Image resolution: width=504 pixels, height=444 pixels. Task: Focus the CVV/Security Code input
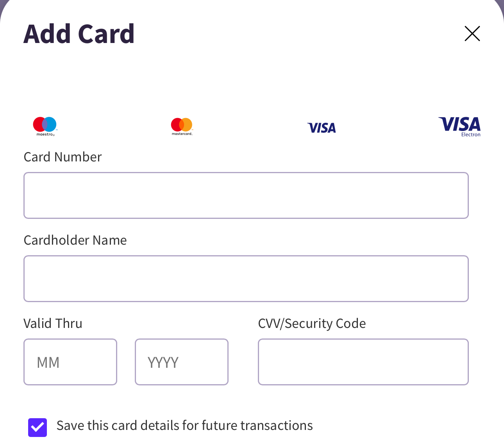coord(363,362)
